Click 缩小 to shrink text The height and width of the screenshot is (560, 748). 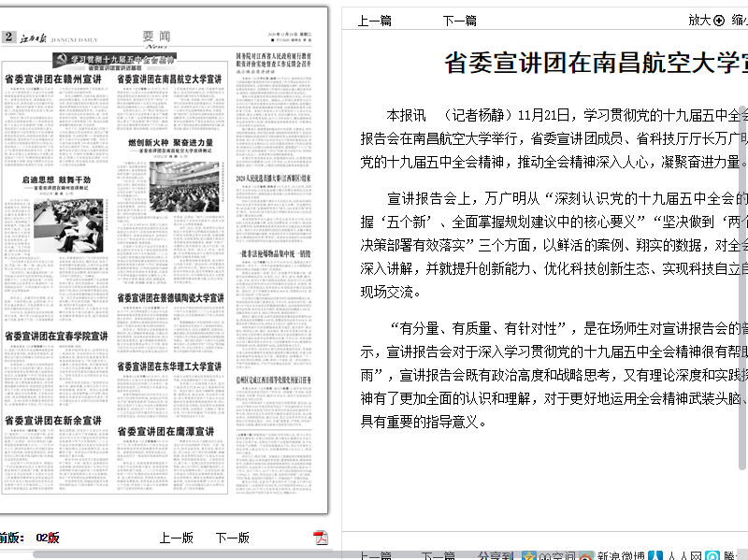(739, 20)
